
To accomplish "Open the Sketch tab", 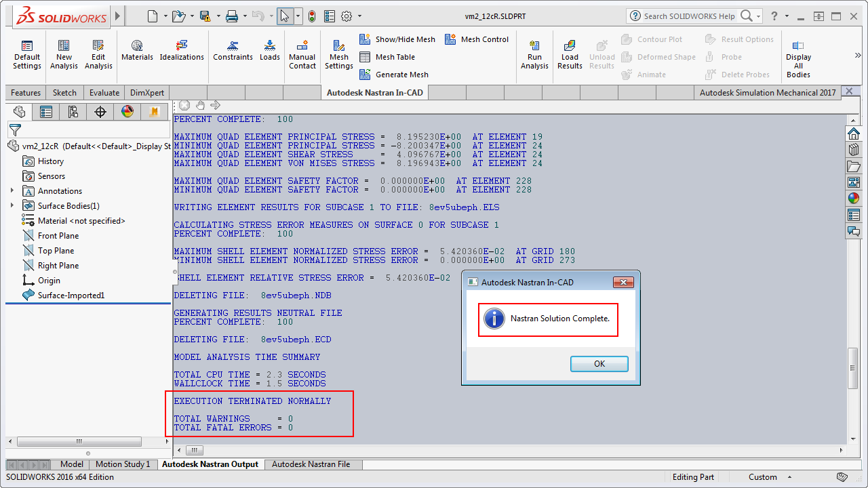I will (x=65, y=93).
